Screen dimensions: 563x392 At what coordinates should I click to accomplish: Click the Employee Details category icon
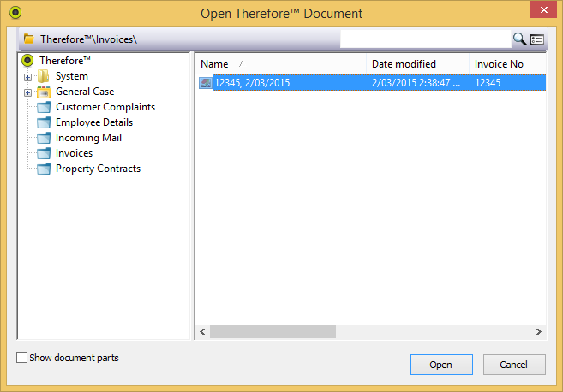[43, 122]
